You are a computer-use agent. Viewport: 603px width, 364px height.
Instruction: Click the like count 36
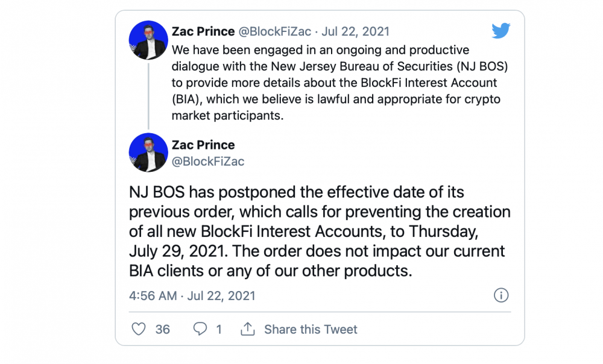pyautogui.click(x=163, y=330)
